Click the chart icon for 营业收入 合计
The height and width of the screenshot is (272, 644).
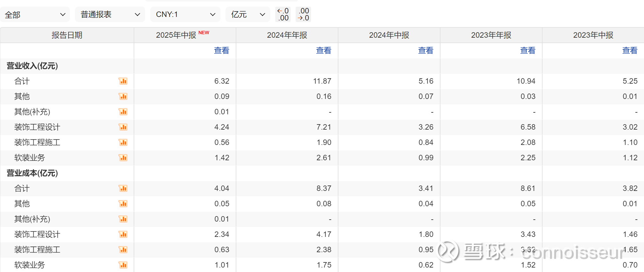[x=123, y=81]
